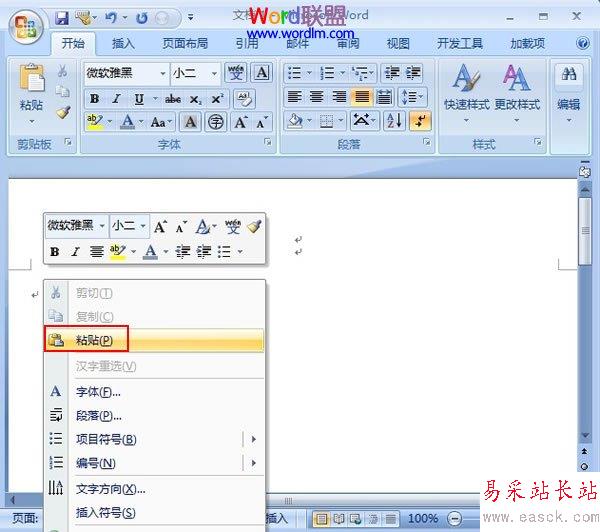Viewport: 600px width, 532px height.
Task: Toggle Underline in the ribbon font group
Action: click(139, 99)
